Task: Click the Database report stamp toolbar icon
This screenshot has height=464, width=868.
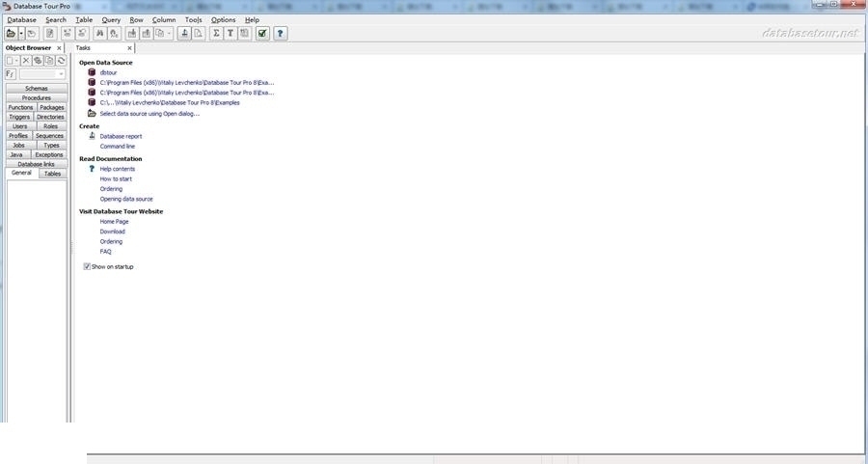Action: click(x=184, y=33)
